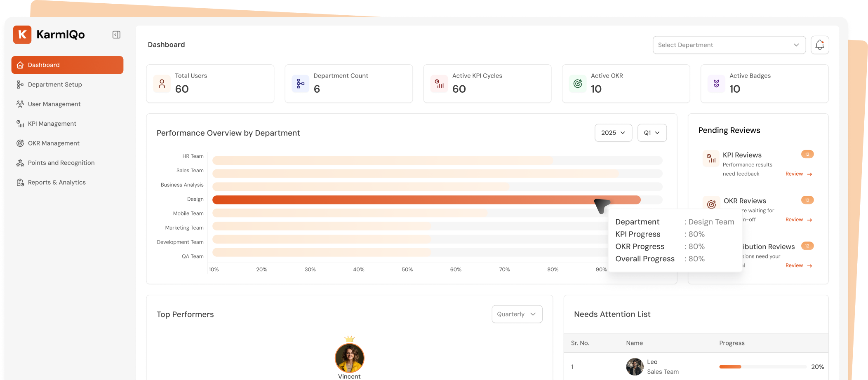
Task: Click Vincent's profile photo
Action: [350, 358]
